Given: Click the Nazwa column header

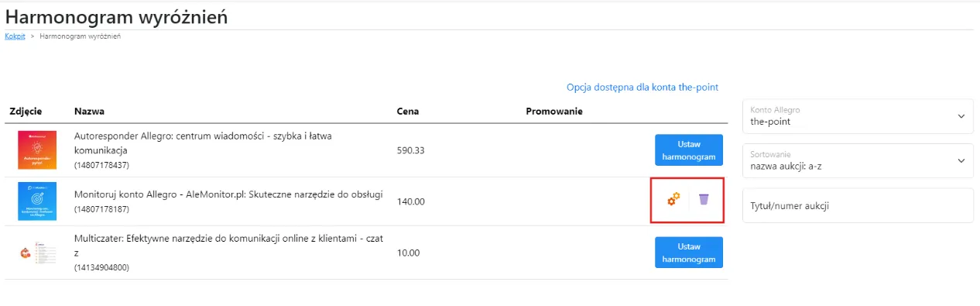Looking at the screenshot, I should point(89,111).
